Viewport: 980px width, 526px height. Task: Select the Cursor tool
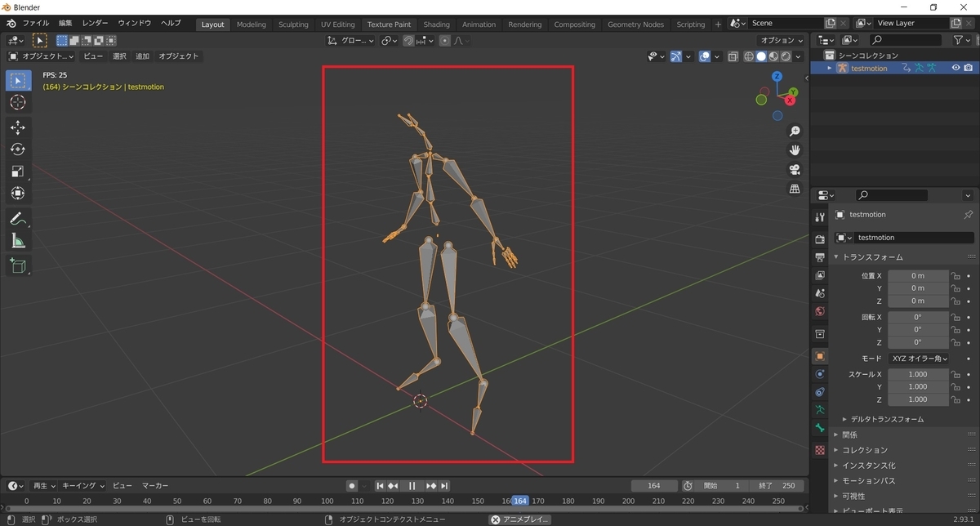[18, 102]
